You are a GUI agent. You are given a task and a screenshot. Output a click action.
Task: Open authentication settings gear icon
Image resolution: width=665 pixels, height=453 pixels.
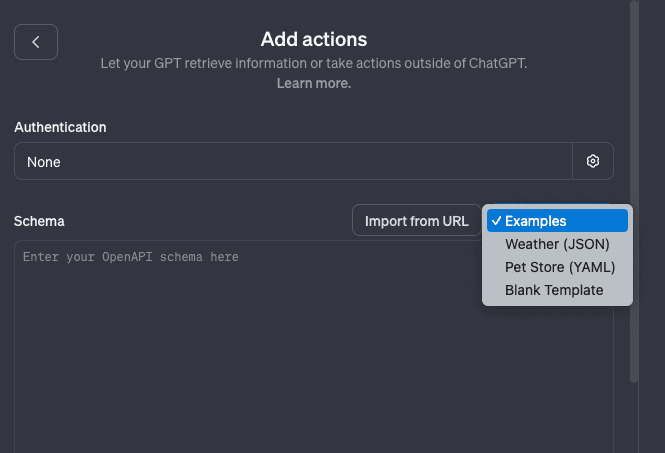592,161
